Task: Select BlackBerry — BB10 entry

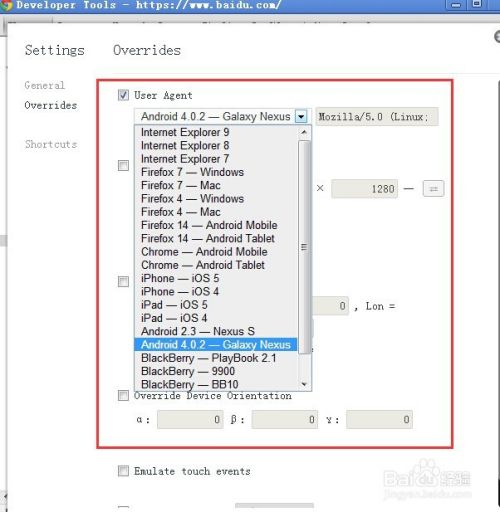Action: 216,384
